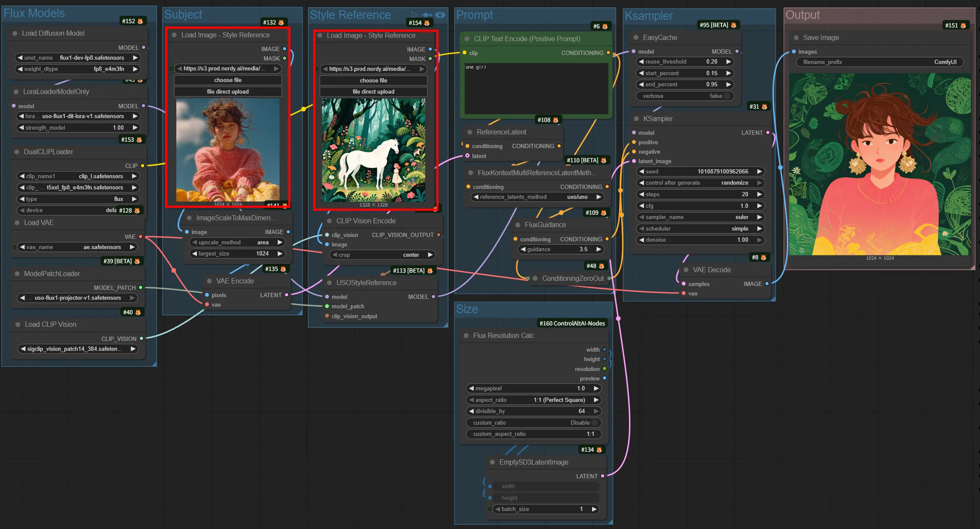Collapse the LoraLoaderModelOnly node via its dot
980x529 pixels.
[x=16, y=92]
